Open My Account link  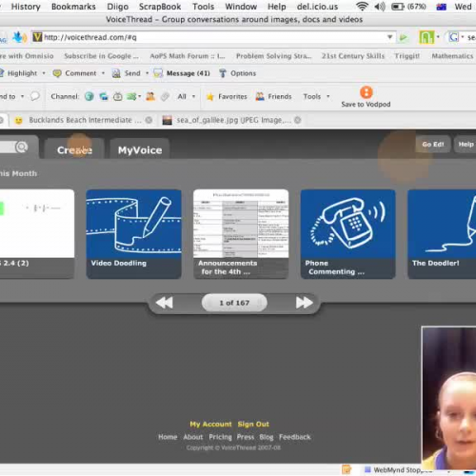click(210, 425)
